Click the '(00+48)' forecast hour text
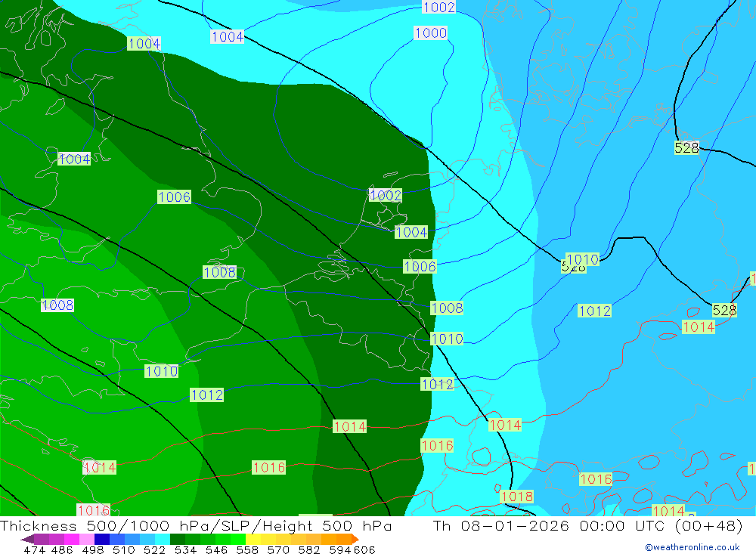This screenshot has height=554, width=756. (709, 525)
